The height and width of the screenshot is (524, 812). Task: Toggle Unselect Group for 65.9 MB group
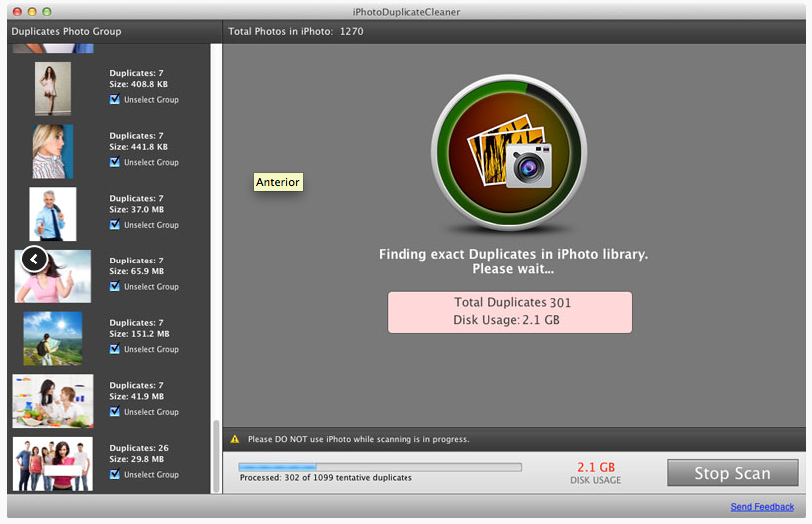[x=115, y=286]
